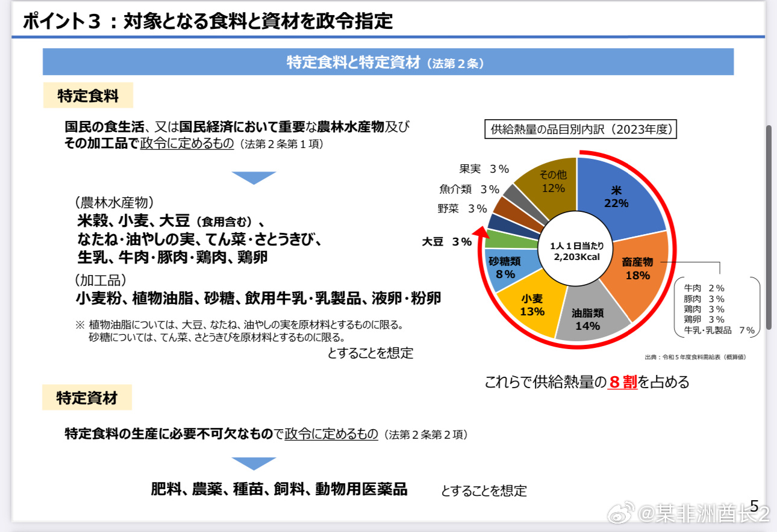
Task: Click the footnote line 砂糖については、てん菜、さとうきび
Action: (x=217, y=336)
